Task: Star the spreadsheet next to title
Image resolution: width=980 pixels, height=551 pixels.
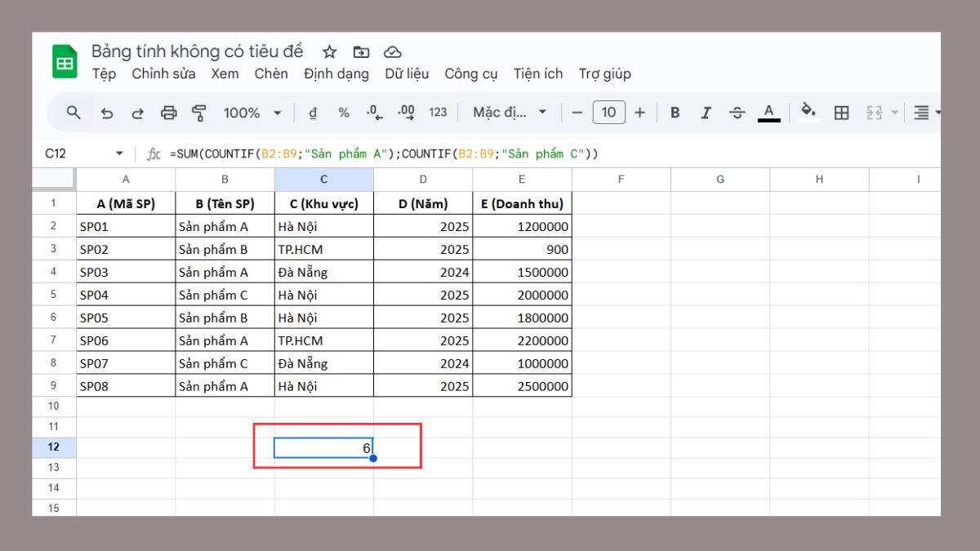Action: [x=329, y=52]
